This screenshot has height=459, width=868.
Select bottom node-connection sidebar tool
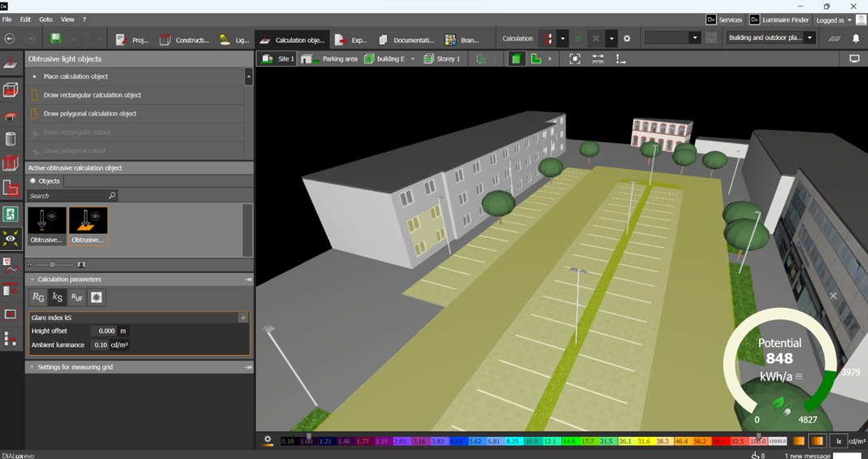click(11, 339)
